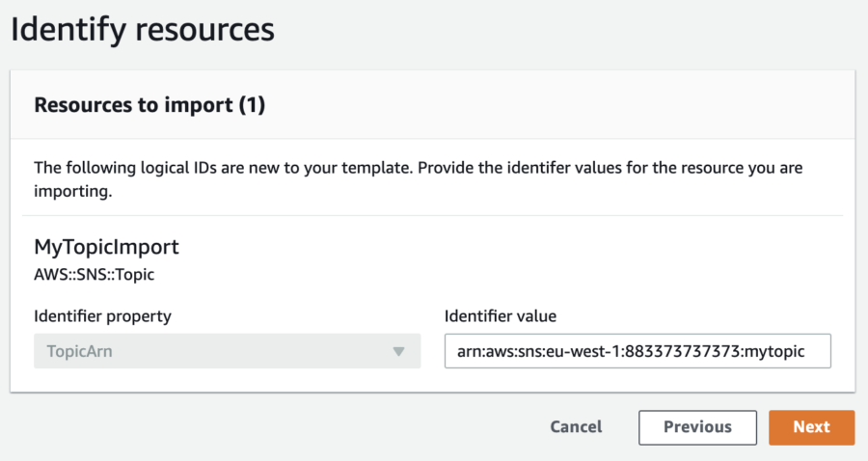Cancel the import wizard
This screenshot has width=868, height=461.
tap(576, 427)
